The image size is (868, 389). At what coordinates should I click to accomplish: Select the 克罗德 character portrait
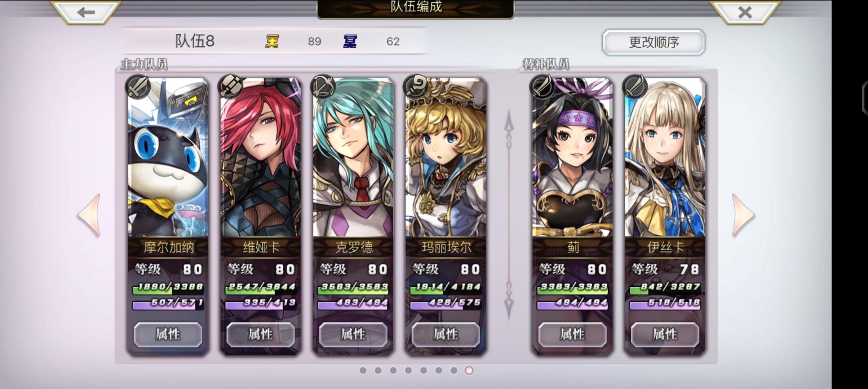pyautogui.click(x=353, y=157)
